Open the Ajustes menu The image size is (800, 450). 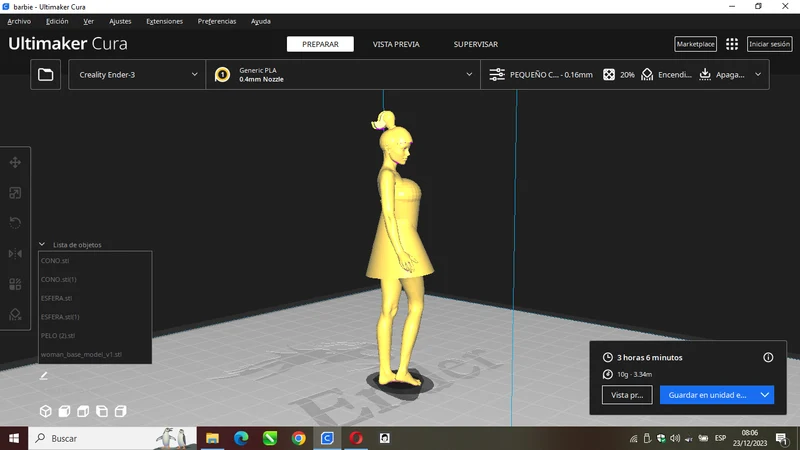[120, 21]
